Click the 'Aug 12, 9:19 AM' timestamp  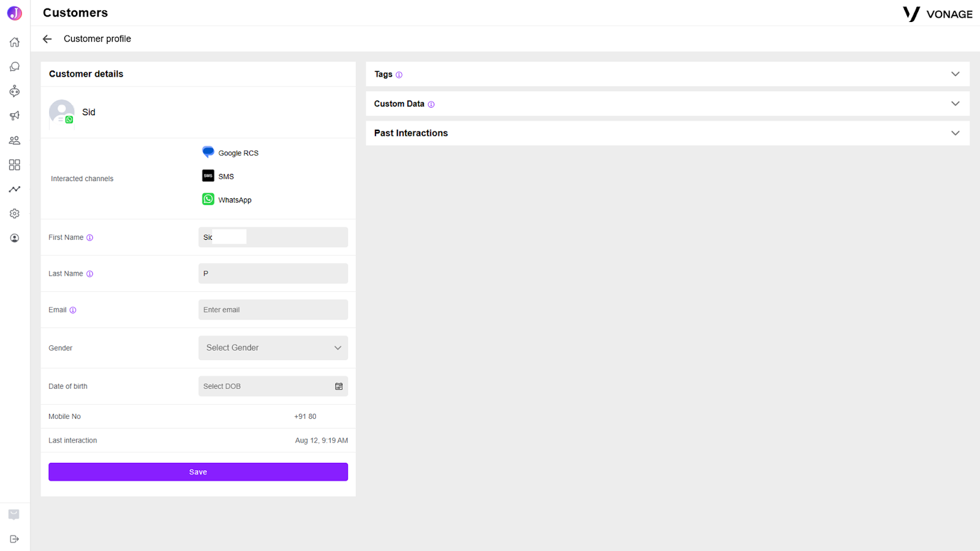point(322,441)
